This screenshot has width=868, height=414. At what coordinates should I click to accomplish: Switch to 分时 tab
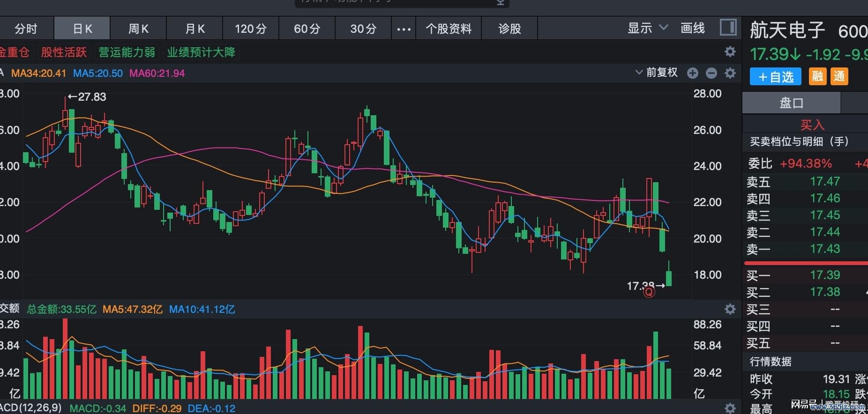coord(26,29)
